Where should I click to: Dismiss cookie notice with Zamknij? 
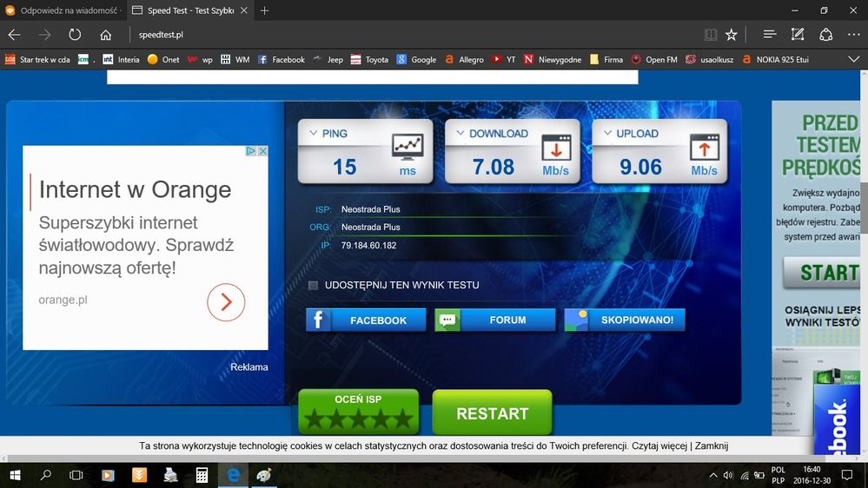(712, 446)
